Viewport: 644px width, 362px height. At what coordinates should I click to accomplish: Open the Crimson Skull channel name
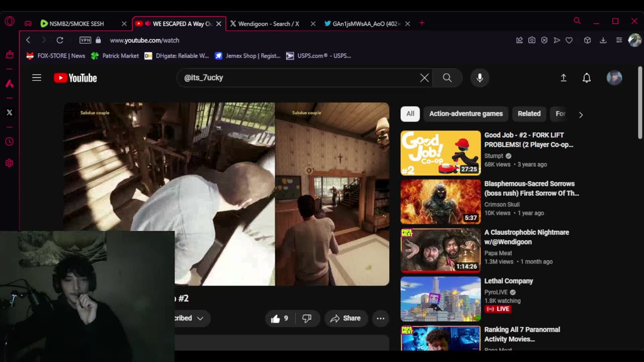point(502,205)
